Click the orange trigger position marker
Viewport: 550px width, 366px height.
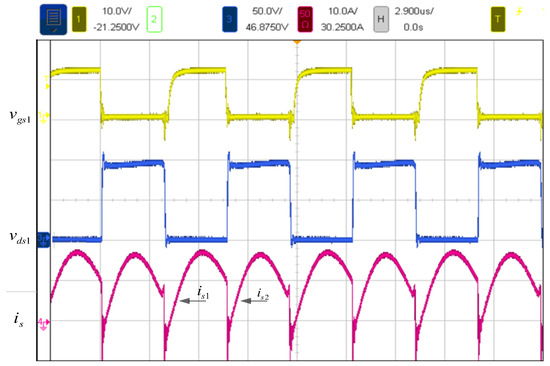coord(297,42)
